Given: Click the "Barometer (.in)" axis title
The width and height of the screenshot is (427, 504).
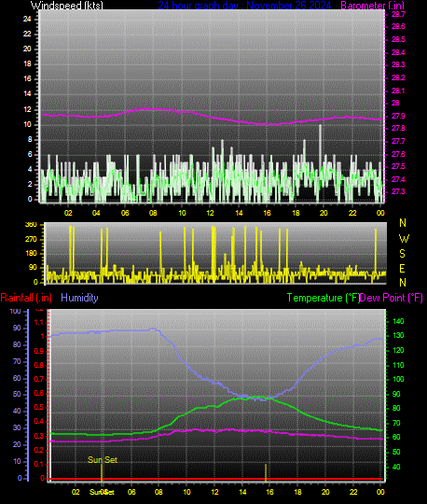Looking at the screenshot, I should tap(372, 6).
